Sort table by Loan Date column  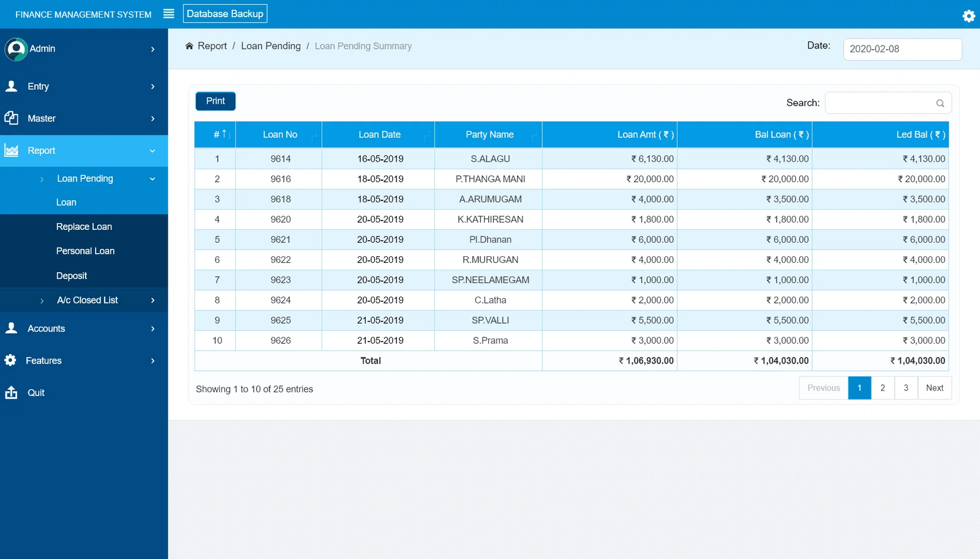coord(378,134)
